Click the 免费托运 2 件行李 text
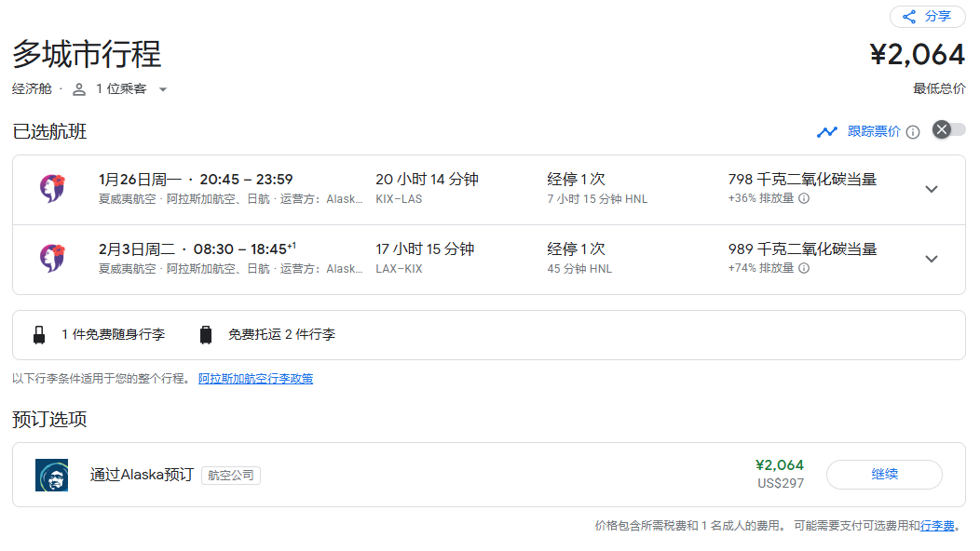This screenshot has height=551, width=980. tap(282, 335)
